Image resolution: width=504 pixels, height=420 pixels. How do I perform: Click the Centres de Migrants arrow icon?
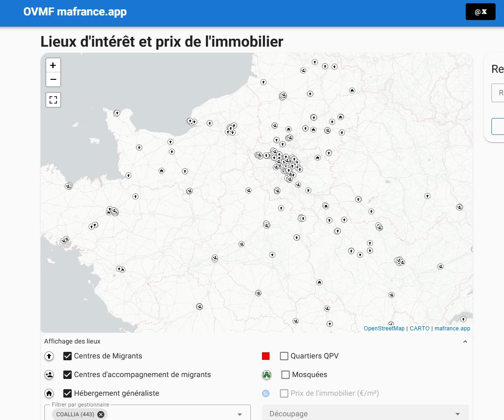[x=49, y=356]
